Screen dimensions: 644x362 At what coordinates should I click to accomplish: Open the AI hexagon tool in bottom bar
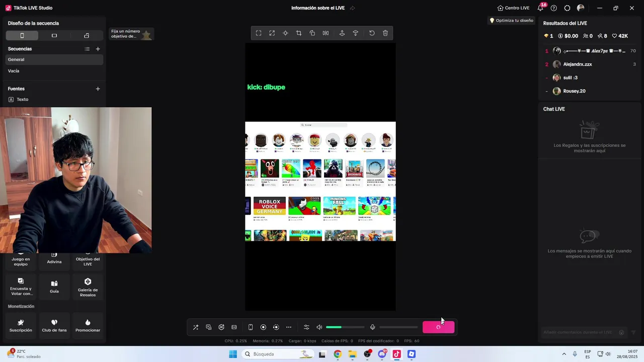(x=221, y=327)
